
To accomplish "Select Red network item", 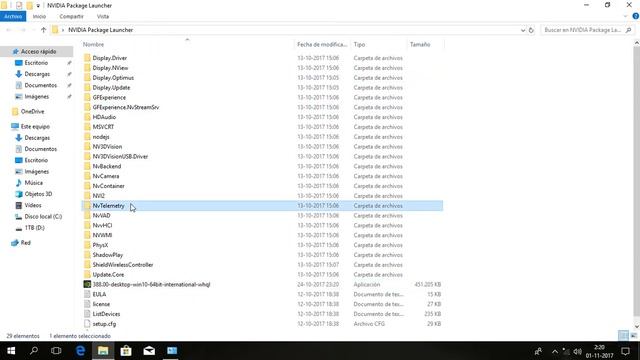I will (25, 242).
